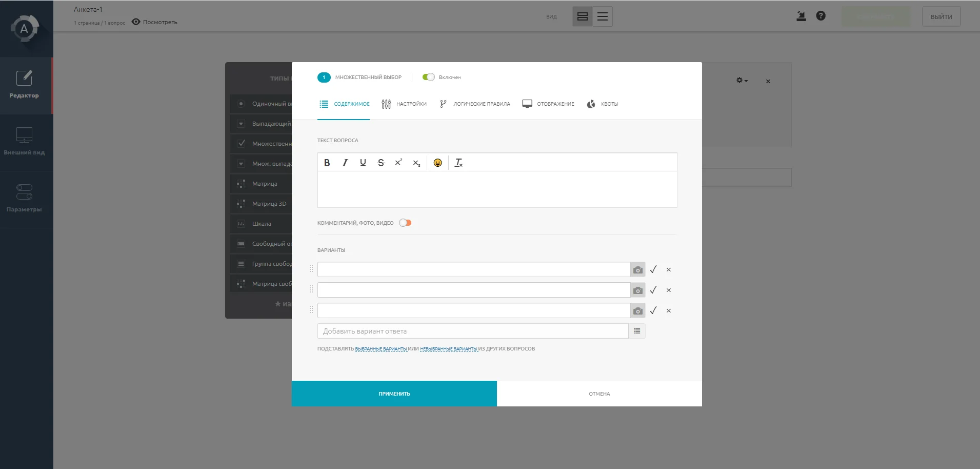
Task: Close the question block behind the dialog
Action: click(x=768, y=81)
